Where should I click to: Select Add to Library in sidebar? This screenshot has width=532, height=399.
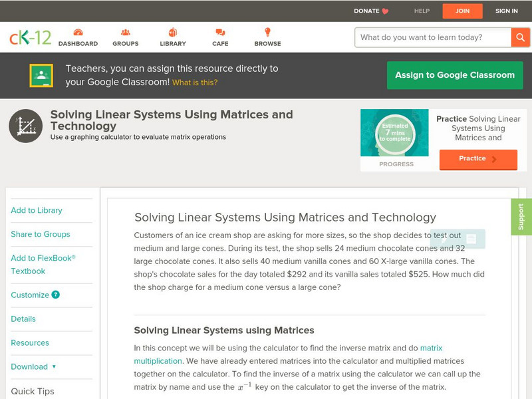[x=37, y=210]
